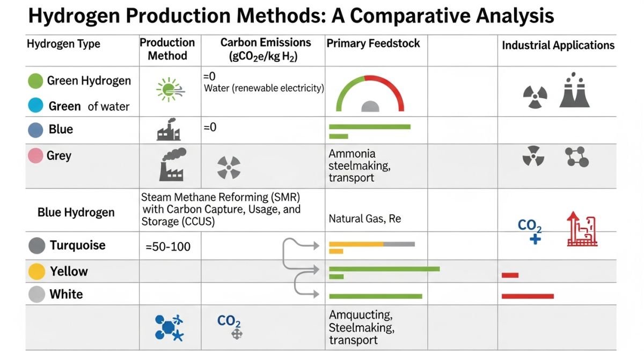Click the 'Turquoise' row label
This screenshot has height=351, width=644.
[x=78, y=245]
